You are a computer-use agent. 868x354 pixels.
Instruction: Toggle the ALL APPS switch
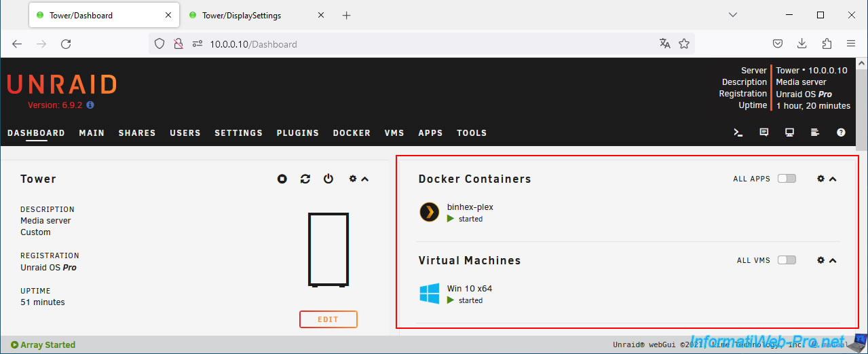pyautogui.click(x=787, y=179)
